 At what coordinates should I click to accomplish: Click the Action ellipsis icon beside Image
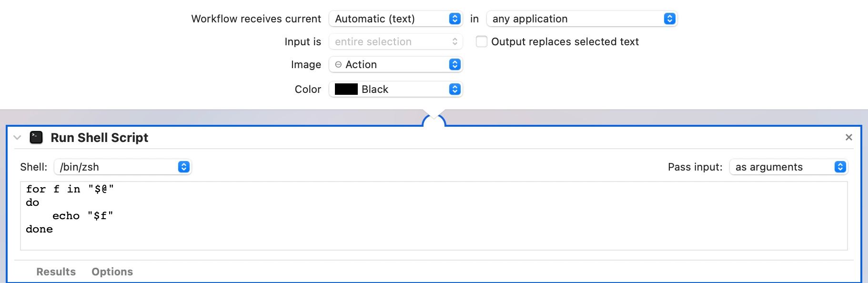(x=338, y=65)
